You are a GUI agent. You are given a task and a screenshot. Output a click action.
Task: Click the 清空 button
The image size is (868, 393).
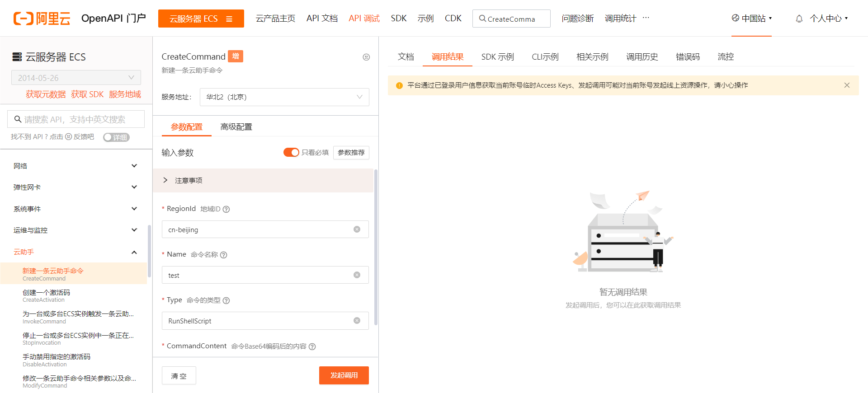[179, 375]
